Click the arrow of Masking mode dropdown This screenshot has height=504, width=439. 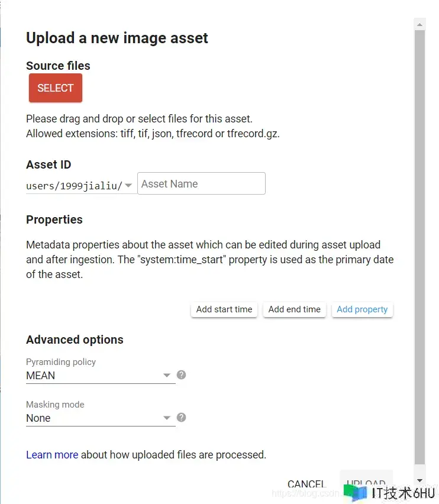[x=167, y=418]
